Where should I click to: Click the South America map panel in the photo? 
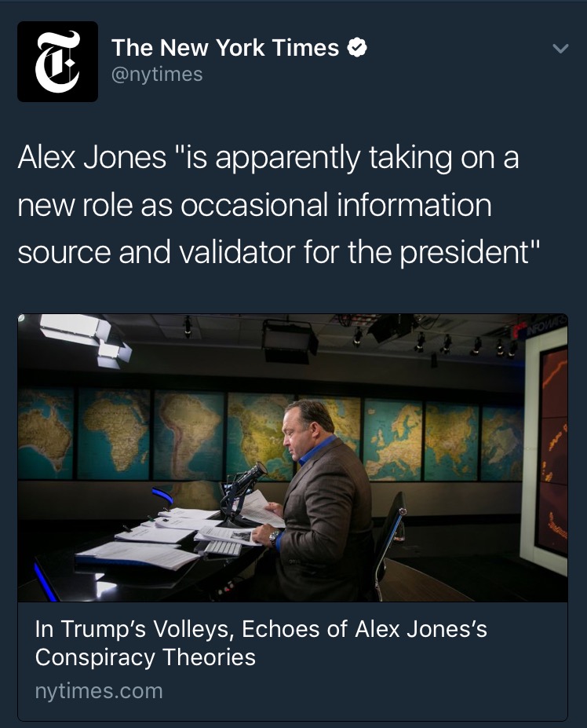(188, 436)
